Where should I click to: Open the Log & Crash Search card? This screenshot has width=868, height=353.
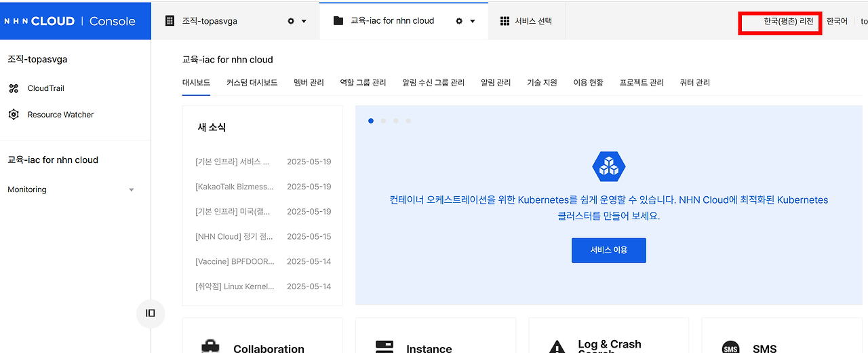609,336
